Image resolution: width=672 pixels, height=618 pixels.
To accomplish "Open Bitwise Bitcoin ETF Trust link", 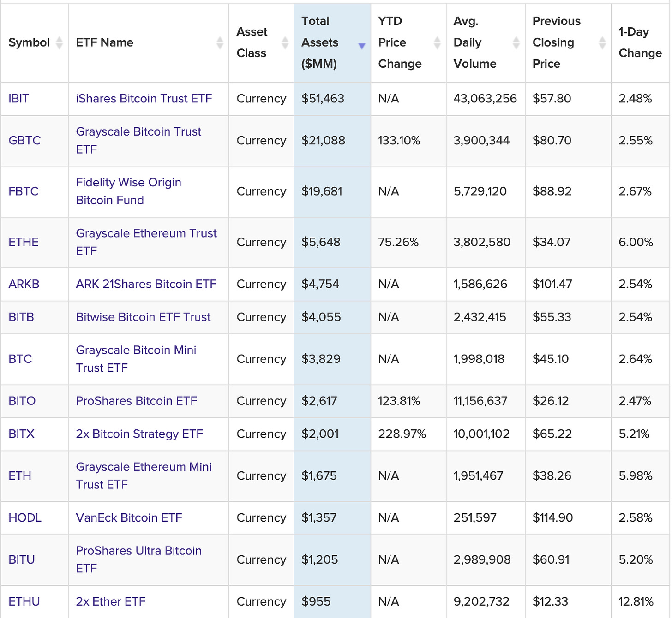I will 143,317.
